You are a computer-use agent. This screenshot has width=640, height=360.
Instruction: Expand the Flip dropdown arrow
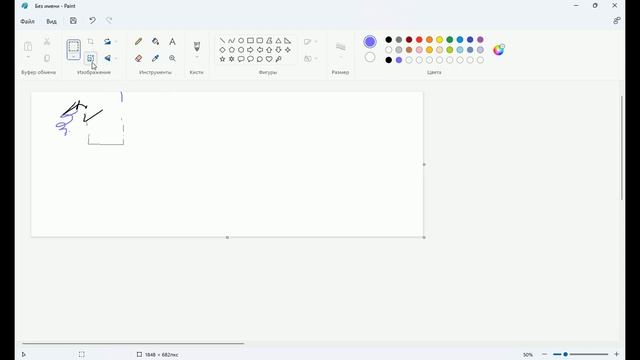pyautogui.click(x=116, y=58)
